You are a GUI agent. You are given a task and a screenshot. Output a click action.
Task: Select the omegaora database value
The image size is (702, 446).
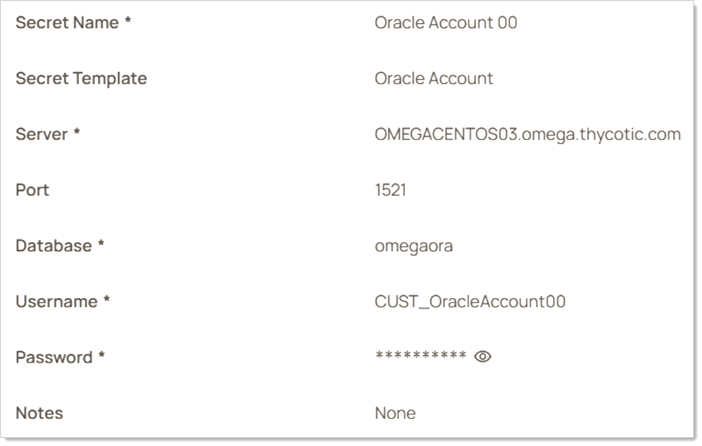(x=414, y=245)
